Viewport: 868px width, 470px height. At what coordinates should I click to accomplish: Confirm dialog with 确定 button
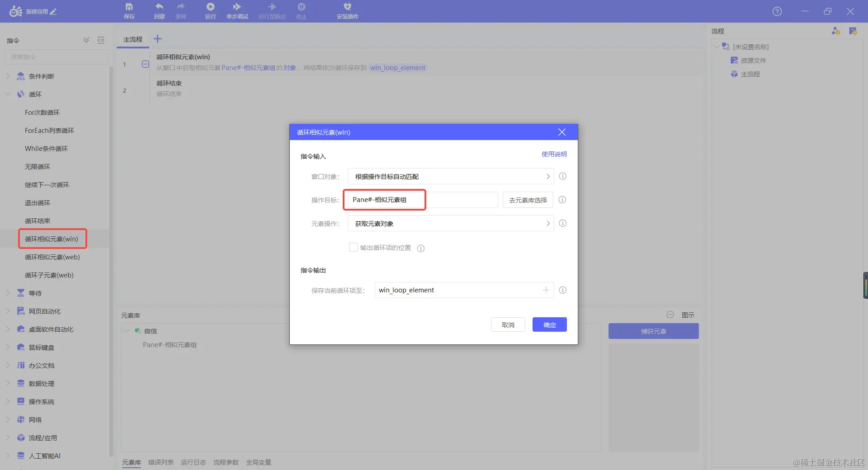pyautogui.click(x=550, y=324)
